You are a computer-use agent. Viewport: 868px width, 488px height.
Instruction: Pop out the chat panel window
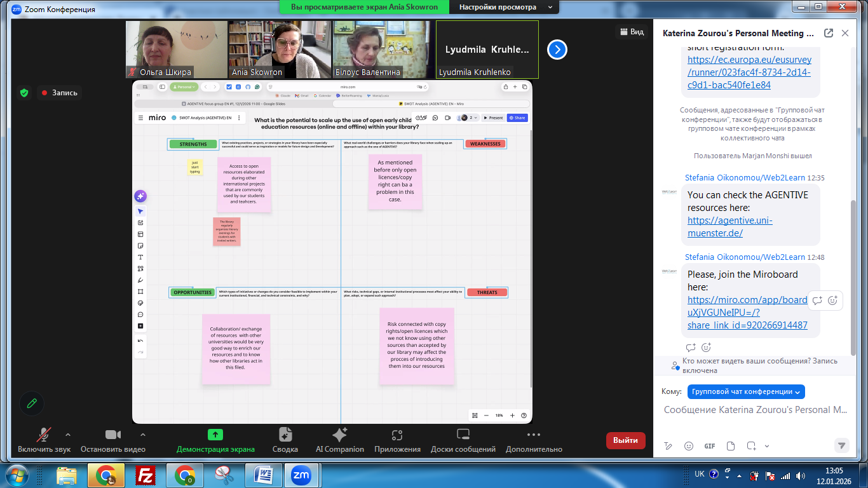tap(829, 33)
